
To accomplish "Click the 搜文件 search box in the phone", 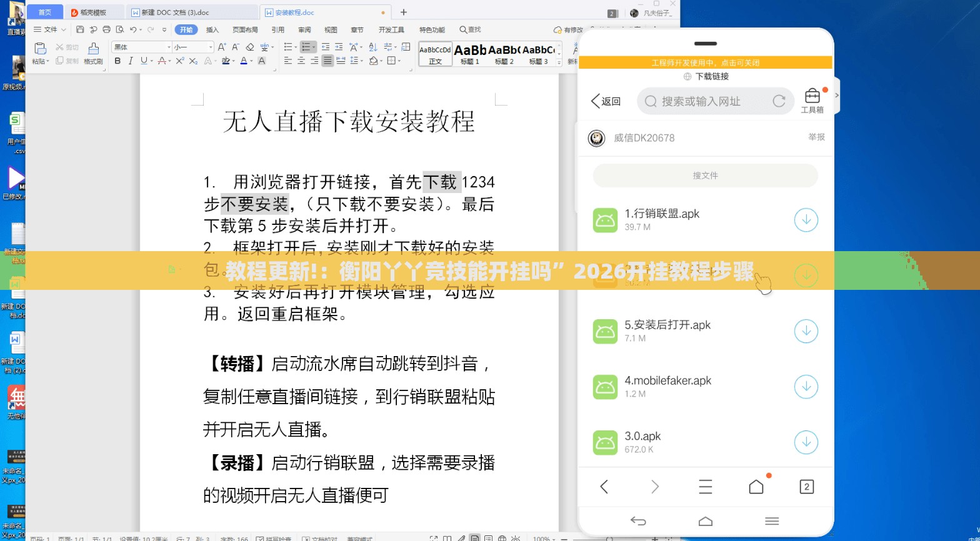I will [705, 176].
